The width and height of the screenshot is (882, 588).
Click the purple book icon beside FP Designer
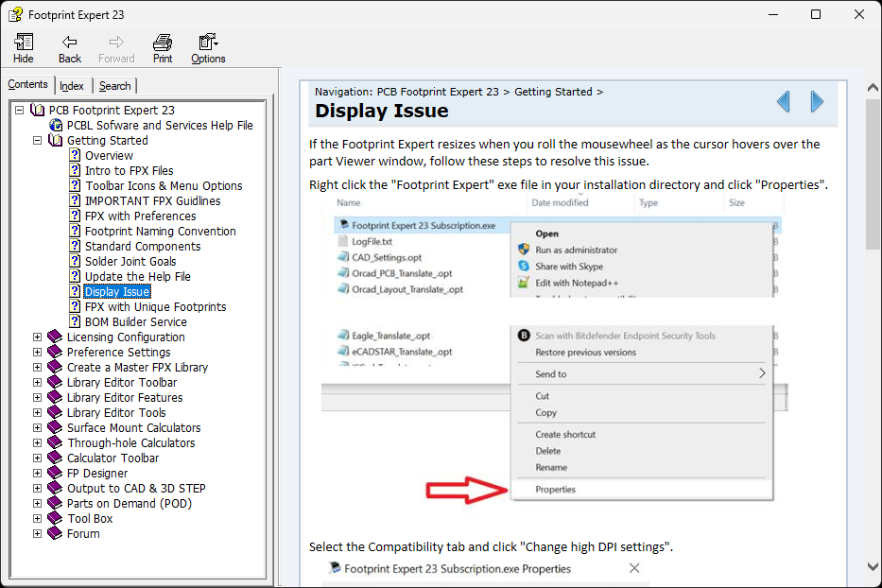click(55, 473)
